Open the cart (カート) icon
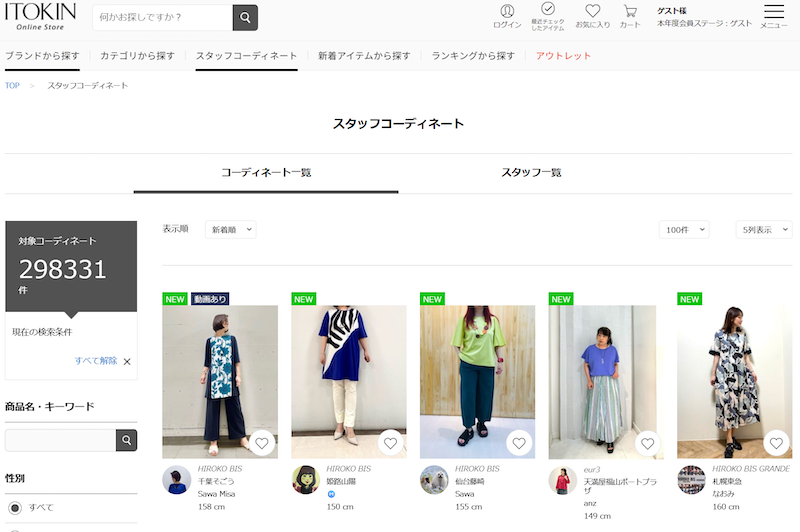Image resolution: width=800 pixels, height=532 pixels. pyautogui.click(x=630, y=17)
